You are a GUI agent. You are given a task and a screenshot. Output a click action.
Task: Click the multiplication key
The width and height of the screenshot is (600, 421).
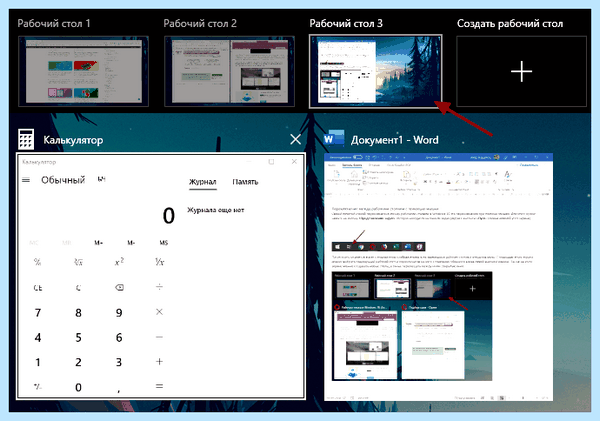point(160,312)
